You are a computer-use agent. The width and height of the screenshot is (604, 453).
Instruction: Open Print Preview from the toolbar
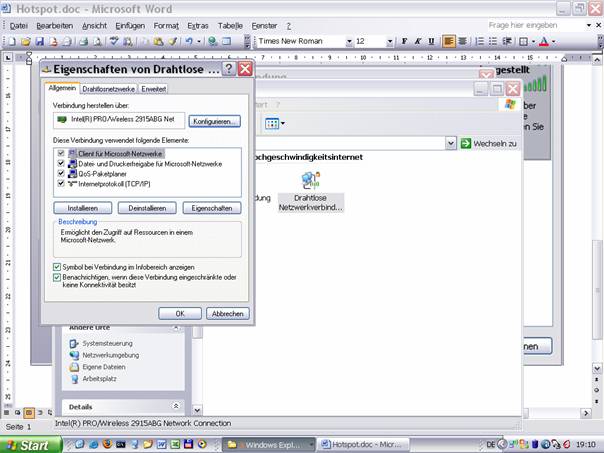click(97, 41)
